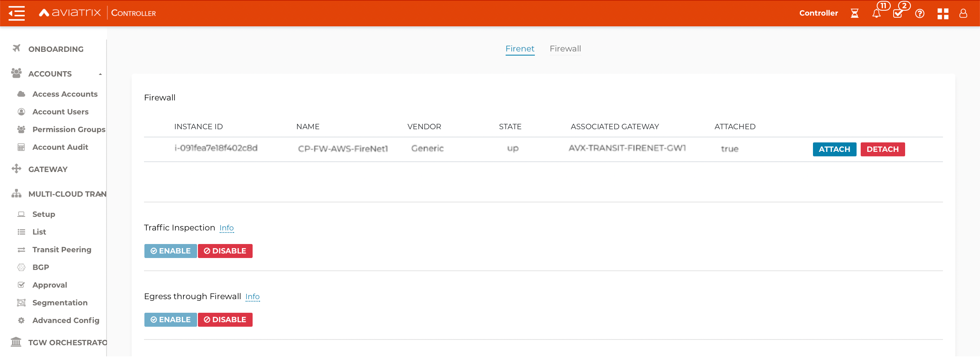
Task: Open Advanced Config in the sidebar
Action: pyautogui.click(x=66, y=320)
